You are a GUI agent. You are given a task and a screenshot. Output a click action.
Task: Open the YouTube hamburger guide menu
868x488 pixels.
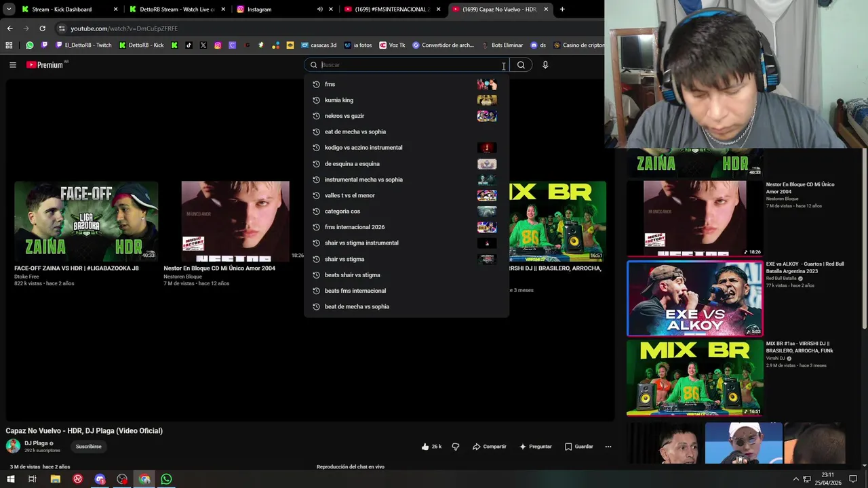click(x=12, y=65)
